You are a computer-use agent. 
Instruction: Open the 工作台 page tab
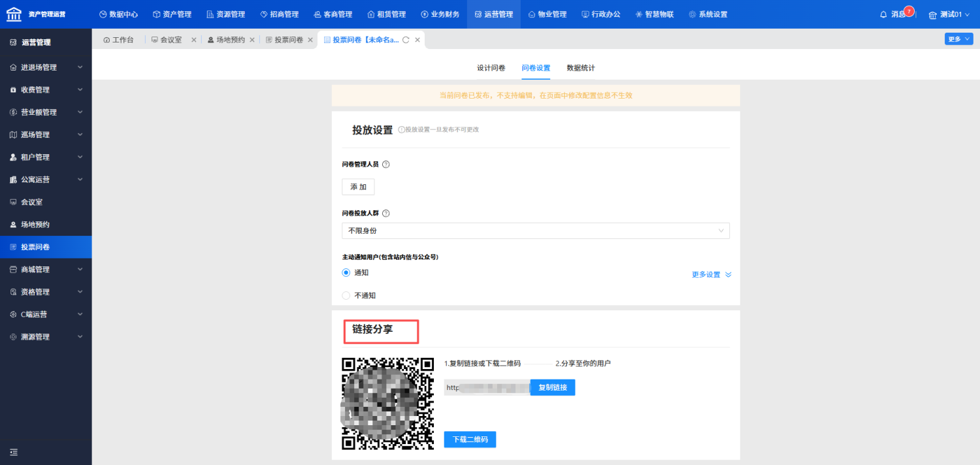118,40
